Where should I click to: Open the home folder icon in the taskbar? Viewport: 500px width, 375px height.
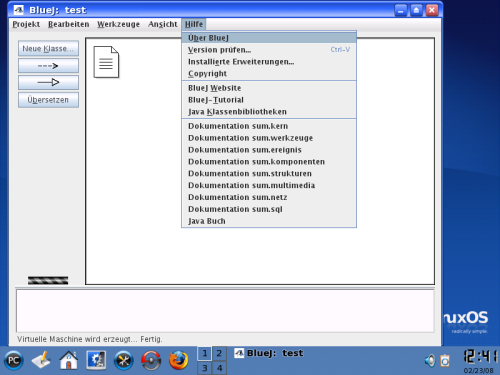[x=69, y=360]
